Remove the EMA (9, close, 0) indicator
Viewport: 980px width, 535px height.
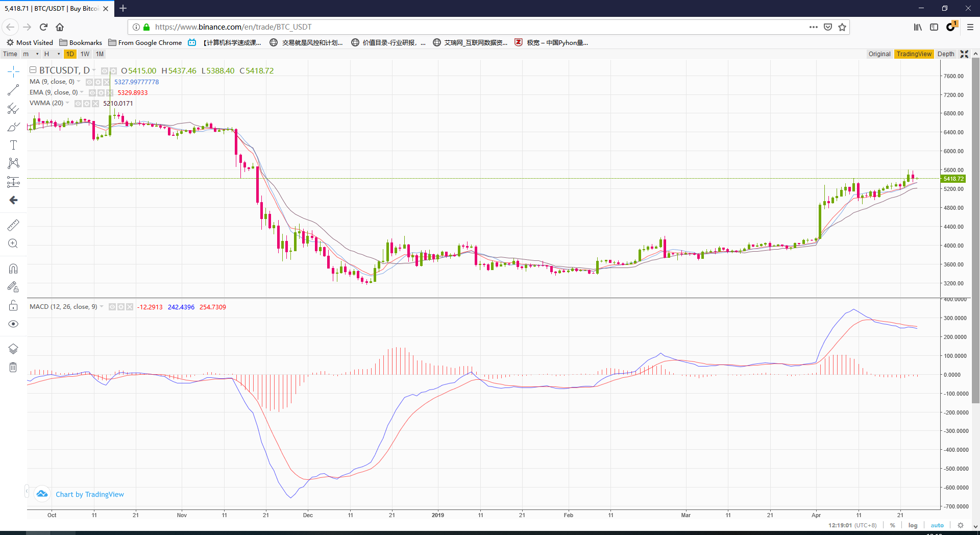(109, 93)
